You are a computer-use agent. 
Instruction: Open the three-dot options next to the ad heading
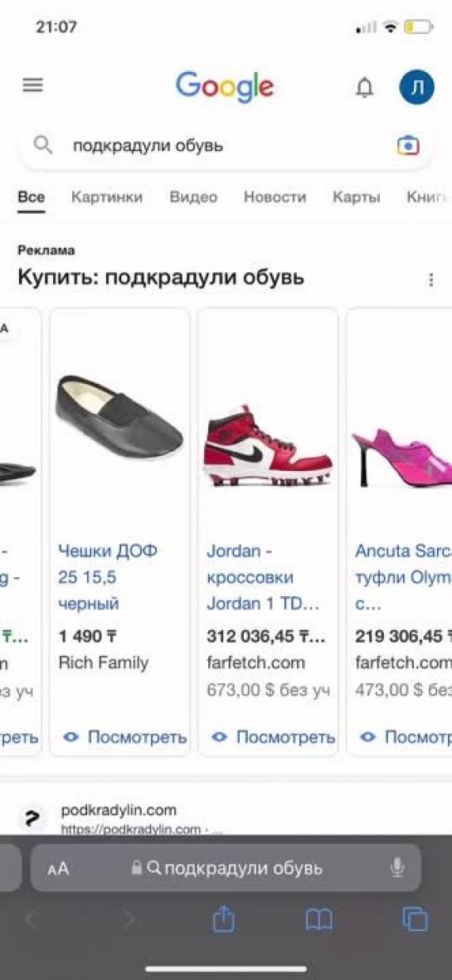pos(430,279)
